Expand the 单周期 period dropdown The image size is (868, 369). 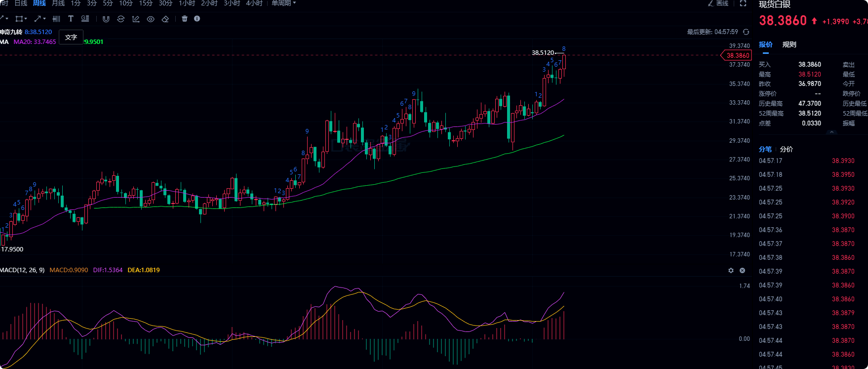pyautogui.click(x=284, y=3)
